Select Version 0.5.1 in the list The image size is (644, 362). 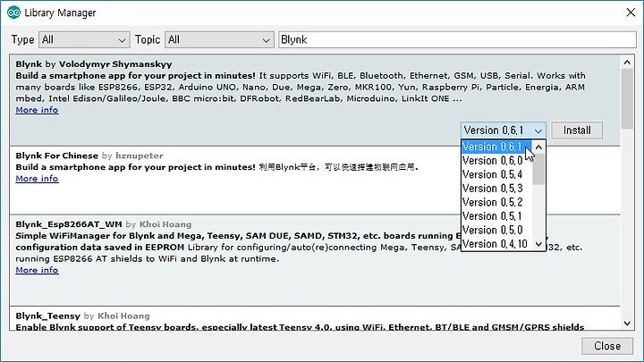click(x=496, y=216)
